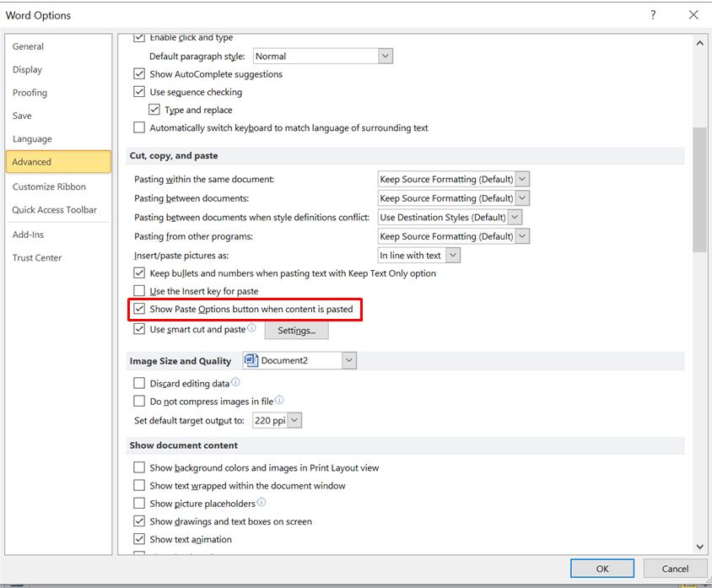This screenshot has width=712, height=588.
Task: Click info icon beside Use smart cut and paste
Action: click(x=251, y=327)
